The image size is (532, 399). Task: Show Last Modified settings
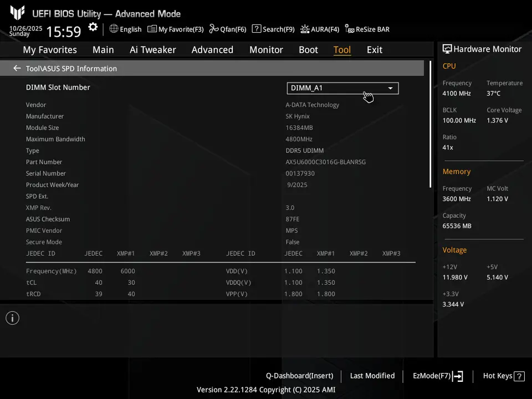[372, 376]
